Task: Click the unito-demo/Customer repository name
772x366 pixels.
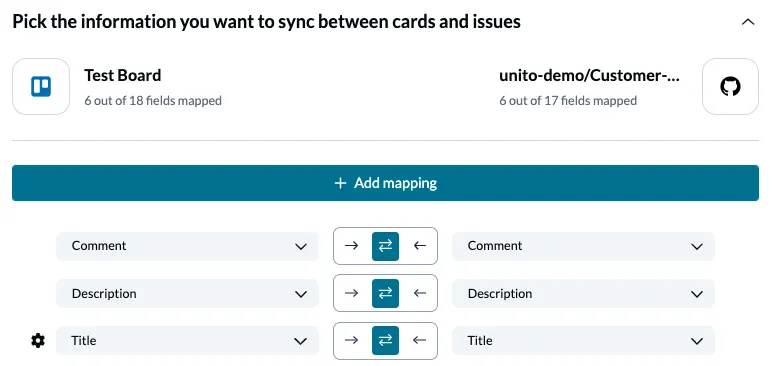Action: (x=589, y=75)
